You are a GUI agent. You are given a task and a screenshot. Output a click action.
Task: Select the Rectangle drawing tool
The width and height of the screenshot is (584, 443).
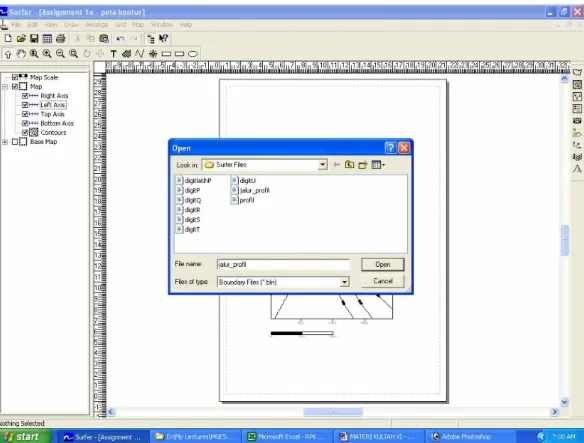(166, 54)
